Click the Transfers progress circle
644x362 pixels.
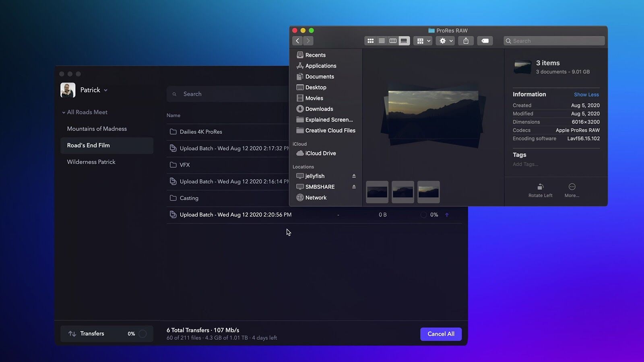click(143, 333)
